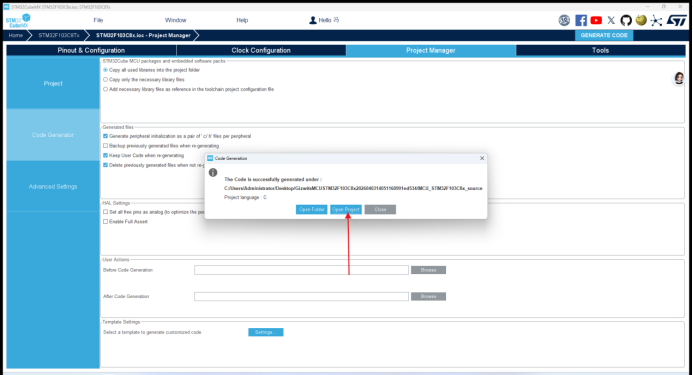Open the File menu
The width and height of the screenshot is (693, 375).
click(x=98, y=20)
